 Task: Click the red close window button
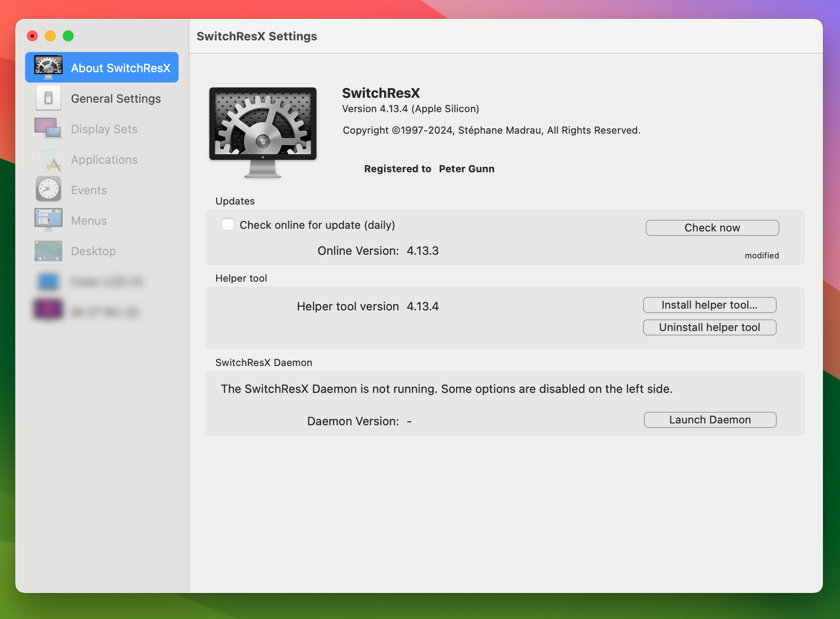(x=32, y=36)
